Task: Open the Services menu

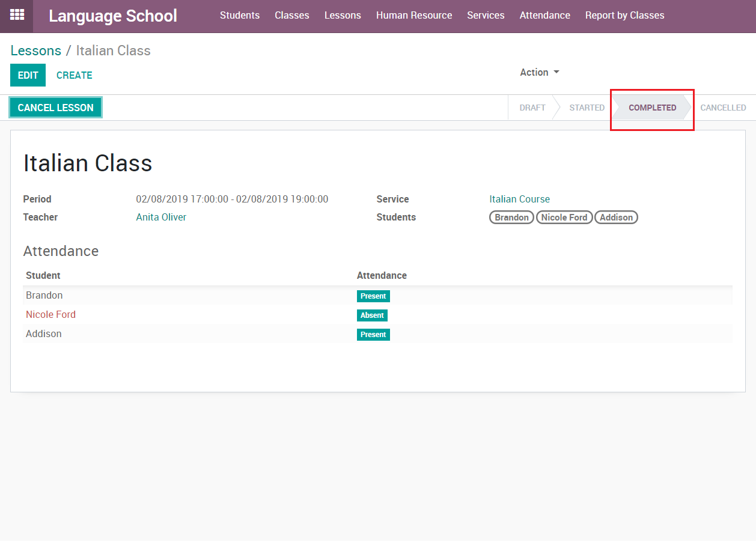Action: click(486, 16)
